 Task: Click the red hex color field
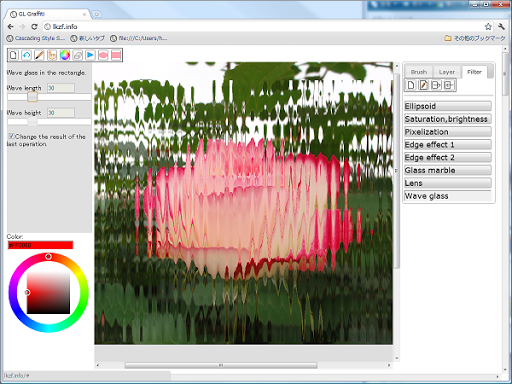click(40, 245)
